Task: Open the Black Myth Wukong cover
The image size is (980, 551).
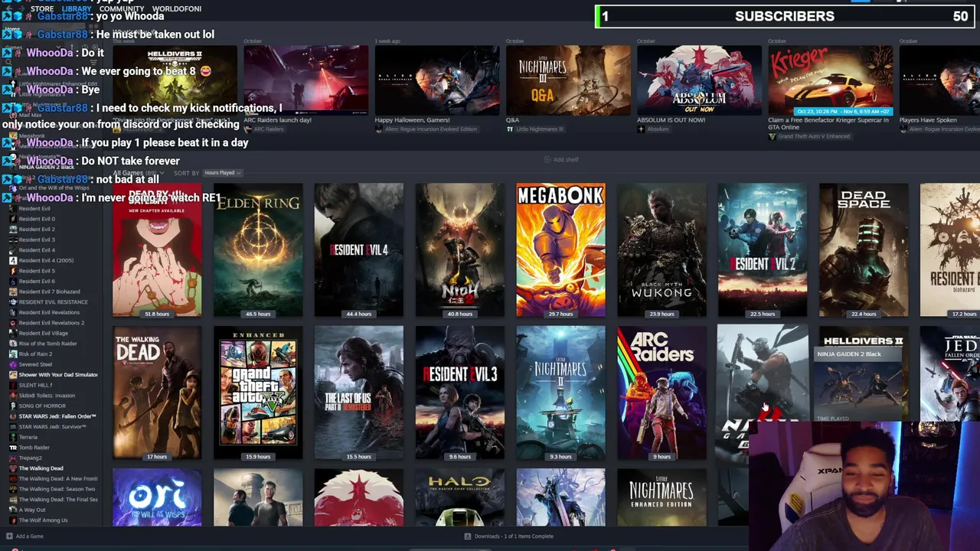Action: click(661, 250)
